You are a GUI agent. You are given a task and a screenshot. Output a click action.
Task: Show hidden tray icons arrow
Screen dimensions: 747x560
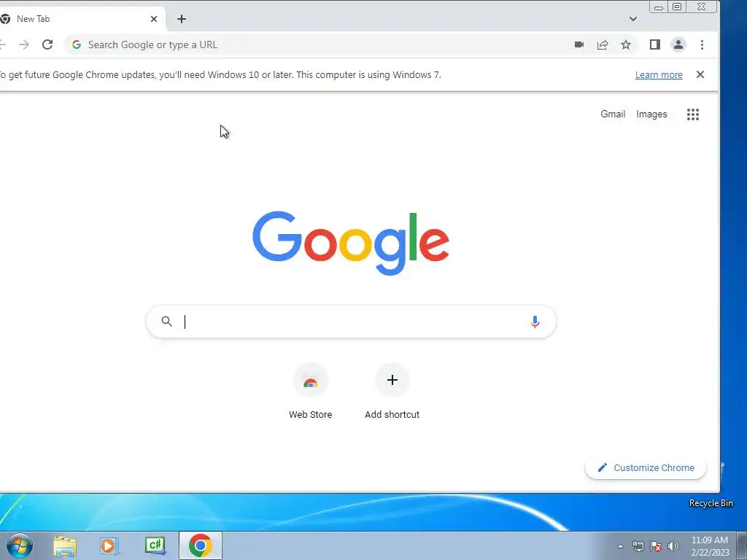pyautogui.click(x=620, y=546)
